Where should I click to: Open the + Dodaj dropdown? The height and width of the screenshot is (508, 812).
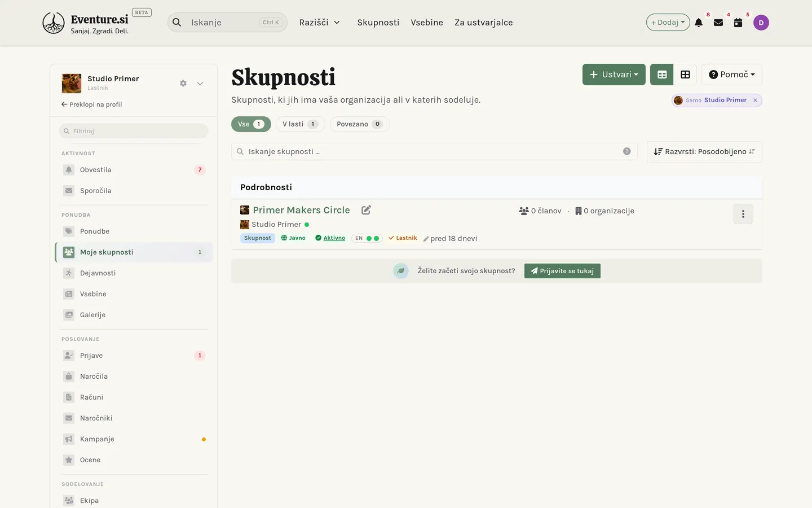click(x=668, y=23)
